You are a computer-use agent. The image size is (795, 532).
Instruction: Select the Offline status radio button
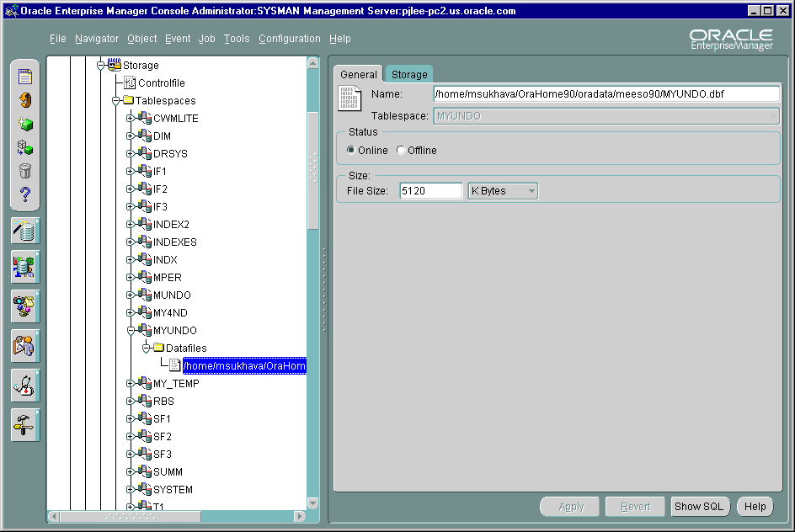click(x=401, y=150)
